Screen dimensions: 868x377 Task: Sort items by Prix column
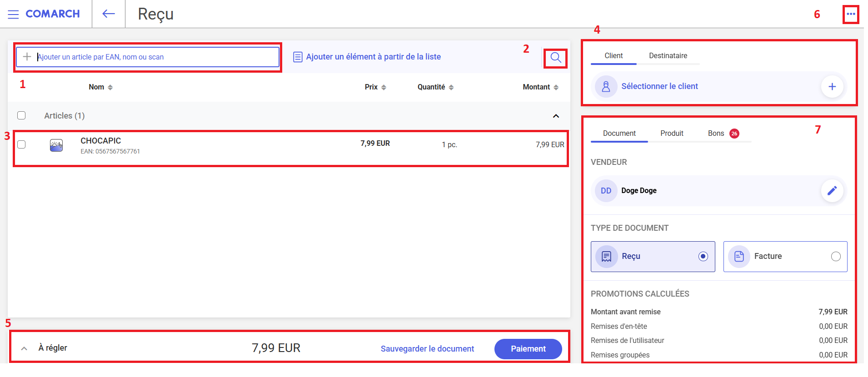(375, 87)
